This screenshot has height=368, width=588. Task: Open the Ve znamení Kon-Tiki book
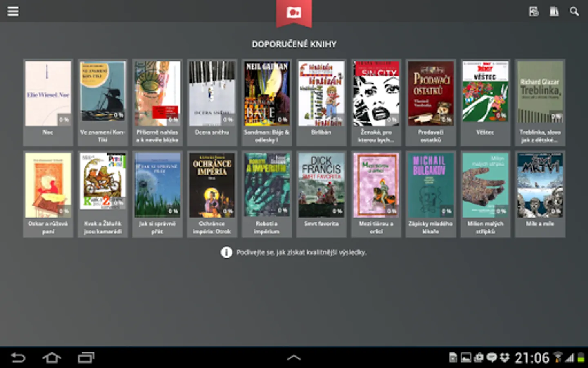tap(102, 102)
